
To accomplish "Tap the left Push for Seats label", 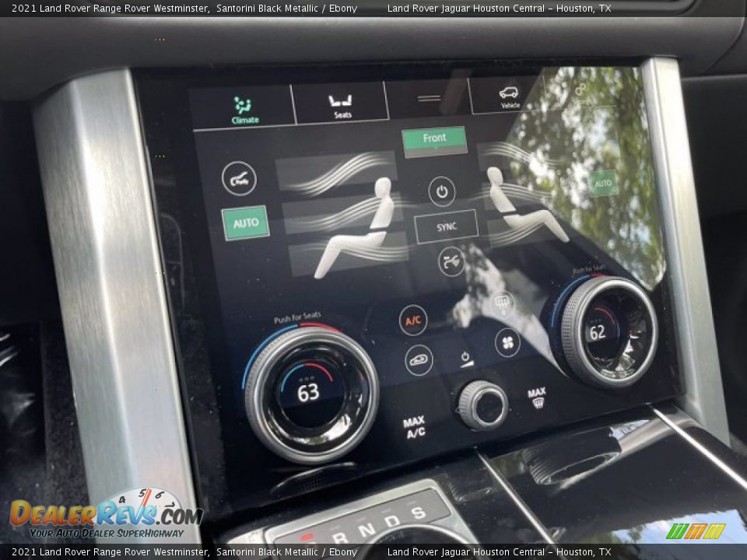I will (x=297, y=317).
